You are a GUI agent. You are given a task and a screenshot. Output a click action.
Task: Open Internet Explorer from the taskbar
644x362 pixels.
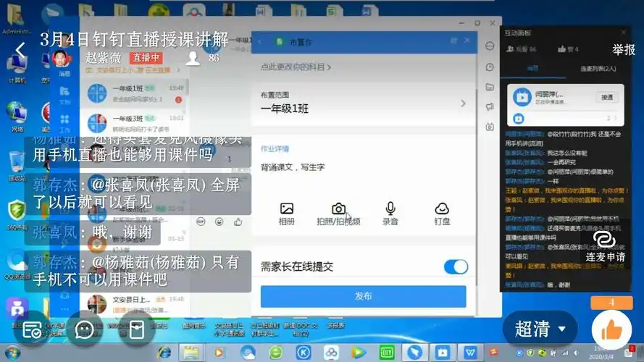click(164, 352)
